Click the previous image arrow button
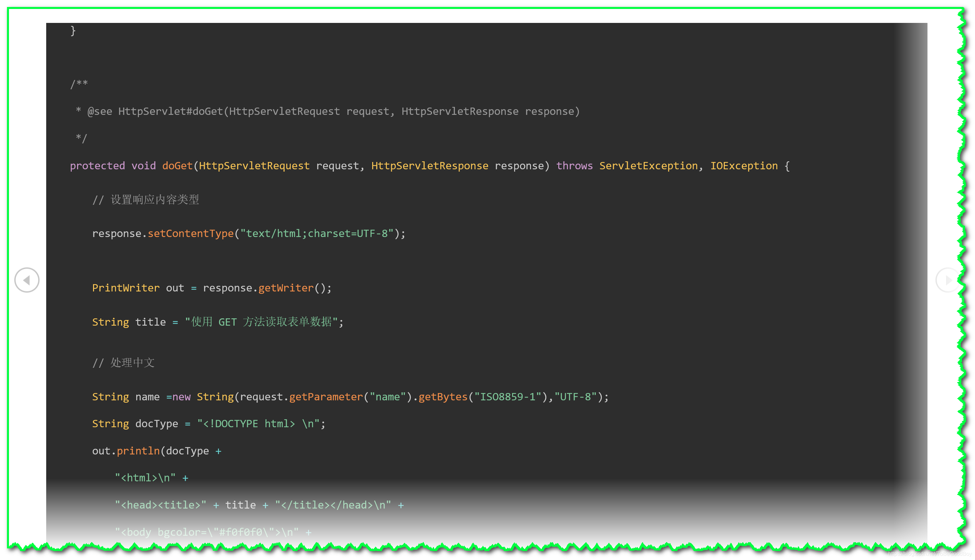 coord(27,280)
